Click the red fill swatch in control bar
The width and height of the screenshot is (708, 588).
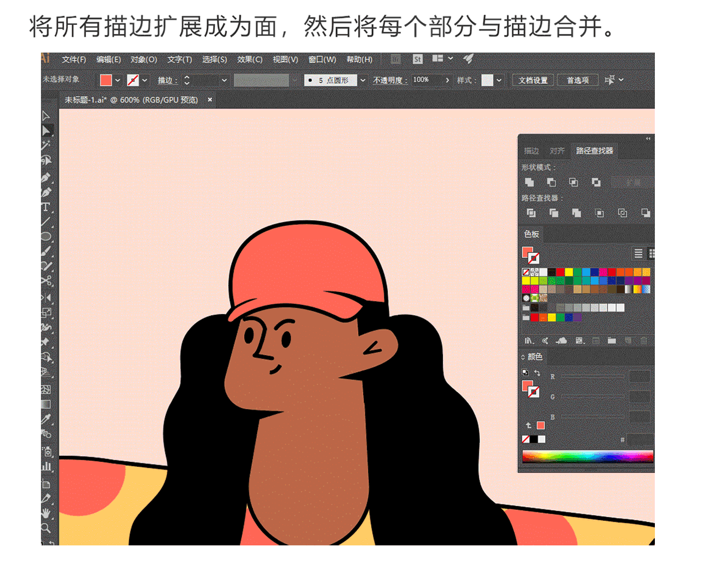106,80
